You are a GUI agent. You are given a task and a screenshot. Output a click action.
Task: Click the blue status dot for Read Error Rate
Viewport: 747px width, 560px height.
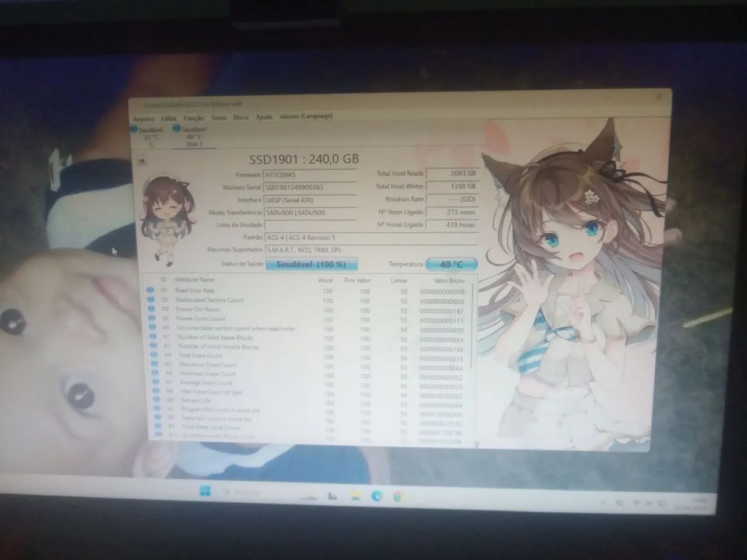pyautogui.click(x=151, y=290)
